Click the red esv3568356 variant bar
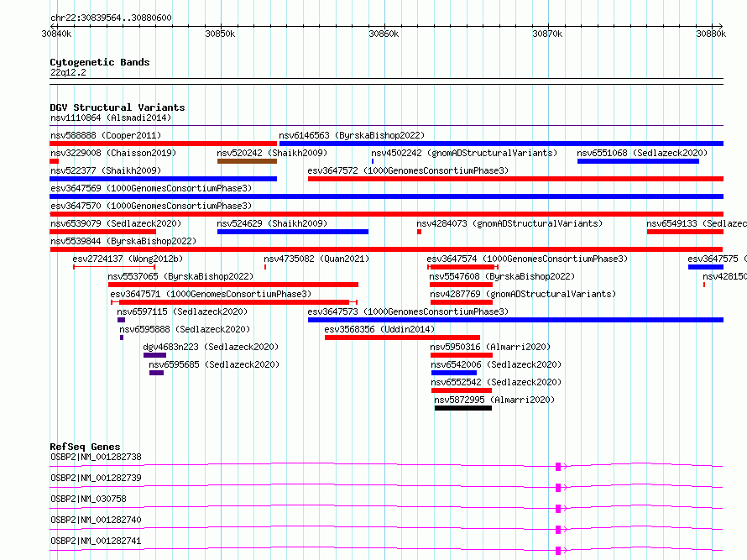This screenshot has height=560, width=747. 402,338
